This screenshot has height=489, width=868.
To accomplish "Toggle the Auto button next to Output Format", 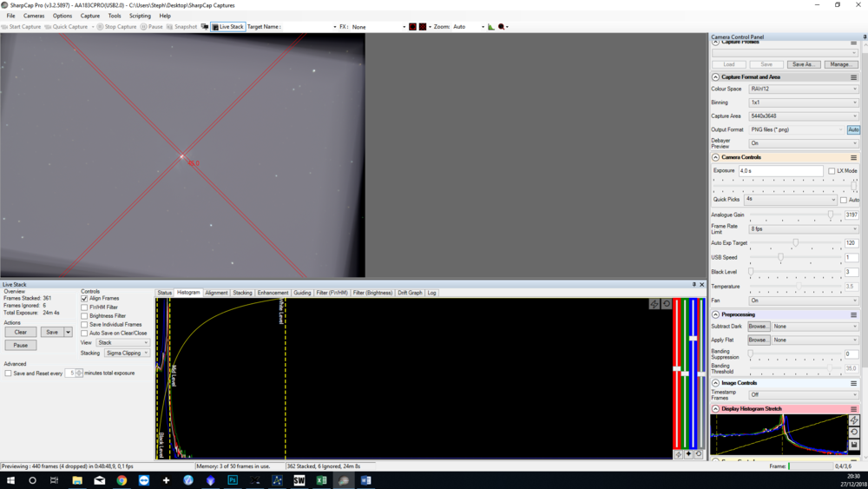I will 853,129.
